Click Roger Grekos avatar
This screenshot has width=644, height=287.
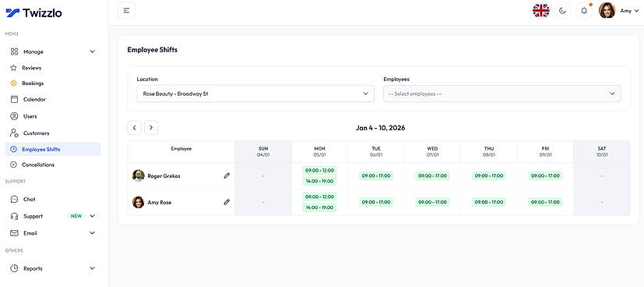(x=139, y=175)
